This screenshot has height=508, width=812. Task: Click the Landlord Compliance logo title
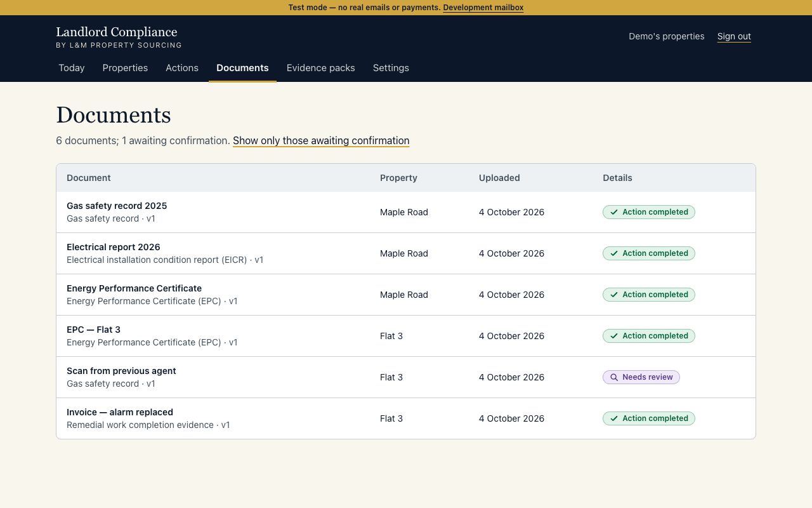pos(117,32)
